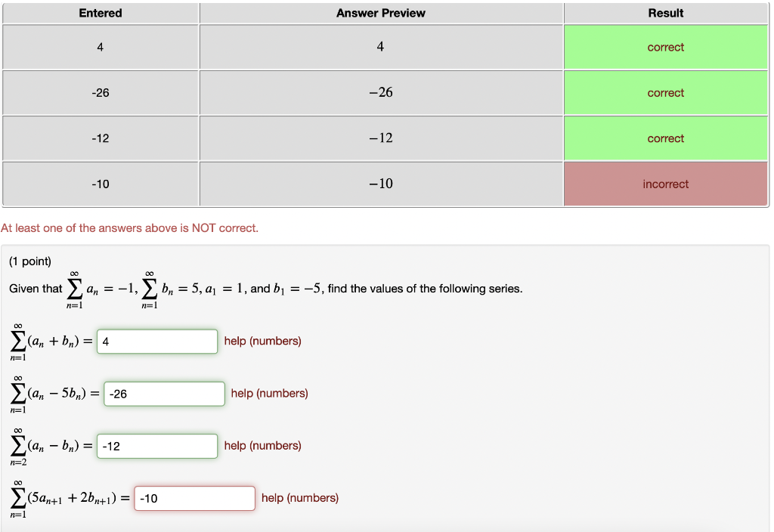
Task: Click the first answer input containing 4
Action: click(156, 341)
